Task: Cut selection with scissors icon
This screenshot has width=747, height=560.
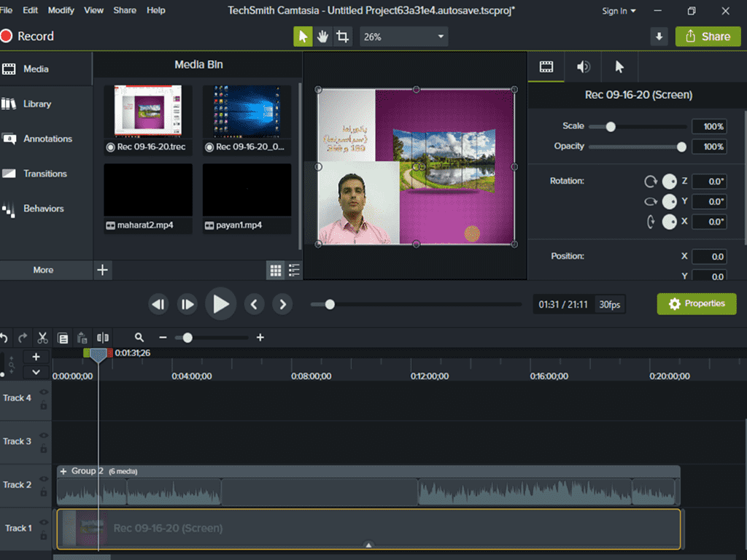Action: (x=42, y=338)
